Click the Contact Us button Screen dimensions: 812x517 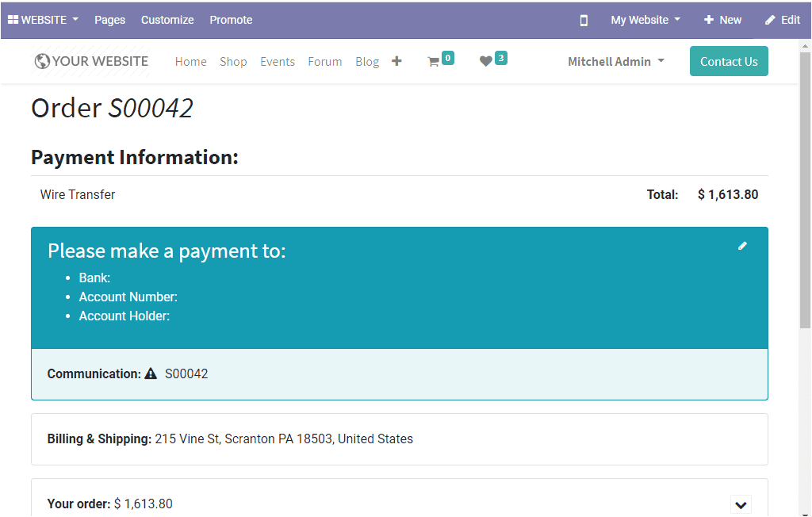tap(729, 61)
